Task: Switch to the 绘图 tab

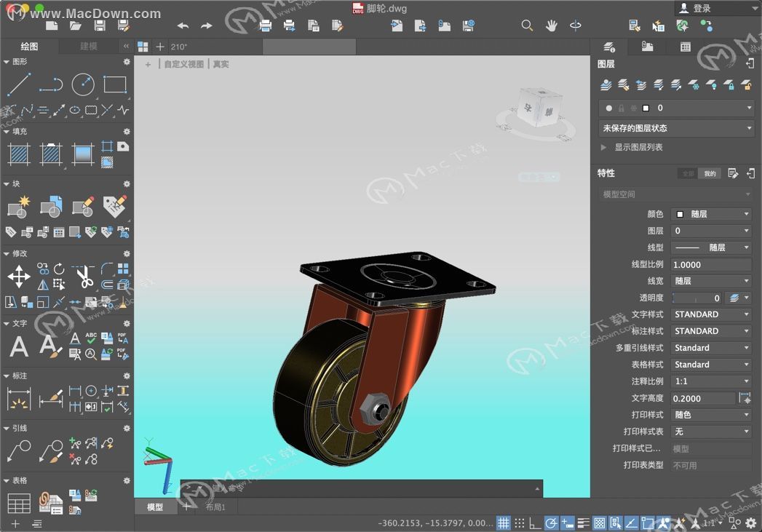Action: (29, 47)
